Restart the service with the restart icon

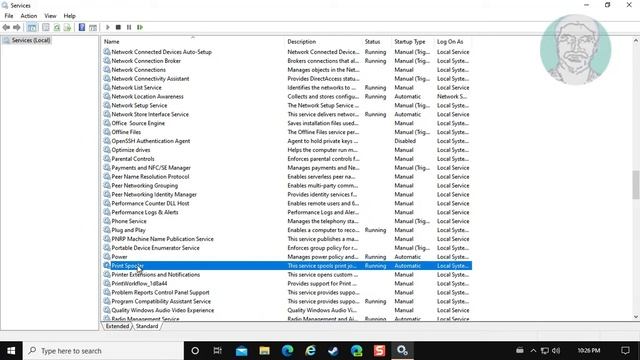[140, 27]
